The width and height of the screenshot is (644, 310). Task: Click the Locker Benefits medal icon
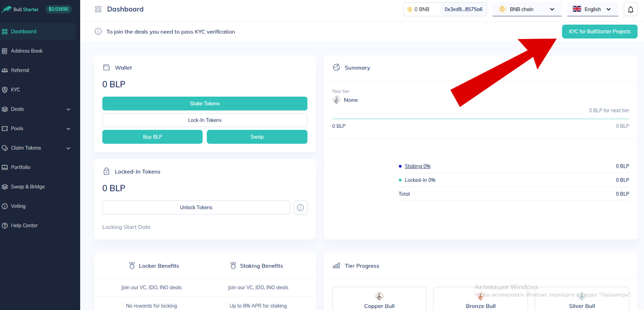click(x=132, y=265)
